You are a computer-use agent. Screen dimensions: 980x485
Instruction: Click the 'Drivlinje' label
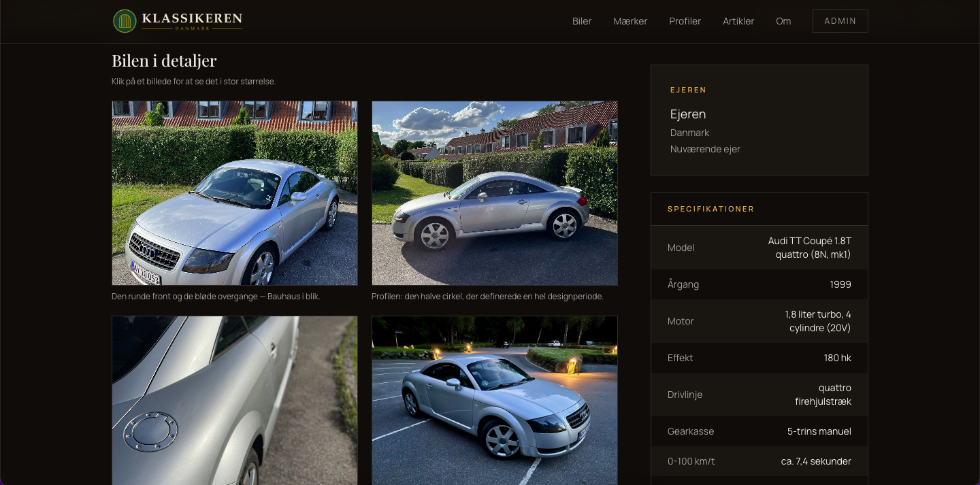pos(685,395)
